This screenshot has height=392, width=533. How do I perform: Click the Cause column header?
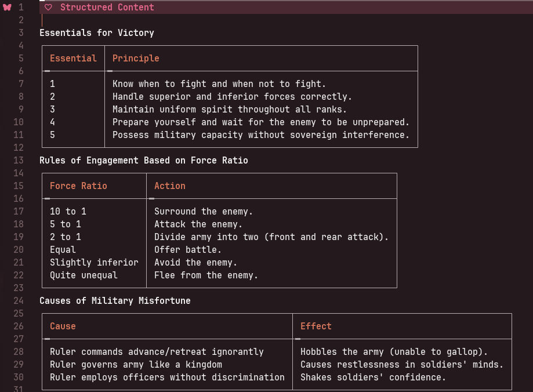click(x=63, y=326)
